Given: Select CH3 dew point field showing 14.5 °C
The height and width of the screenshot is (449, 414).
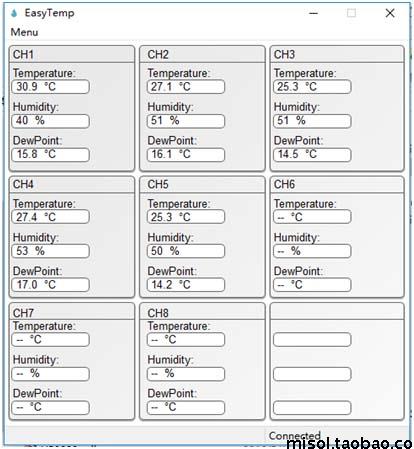Looking at the screenshot, I should point(312,155).
